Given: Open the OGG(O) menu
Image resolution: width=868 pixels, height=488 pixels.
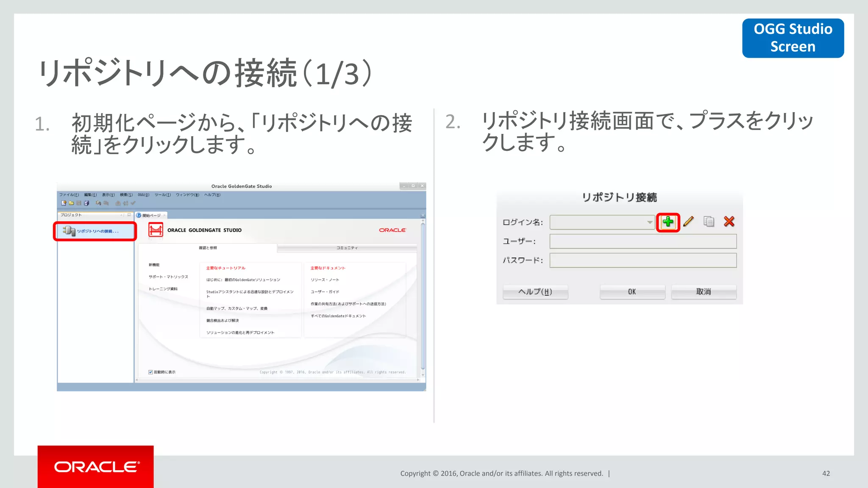Looking at the screenshot, I should click(143, 195).
